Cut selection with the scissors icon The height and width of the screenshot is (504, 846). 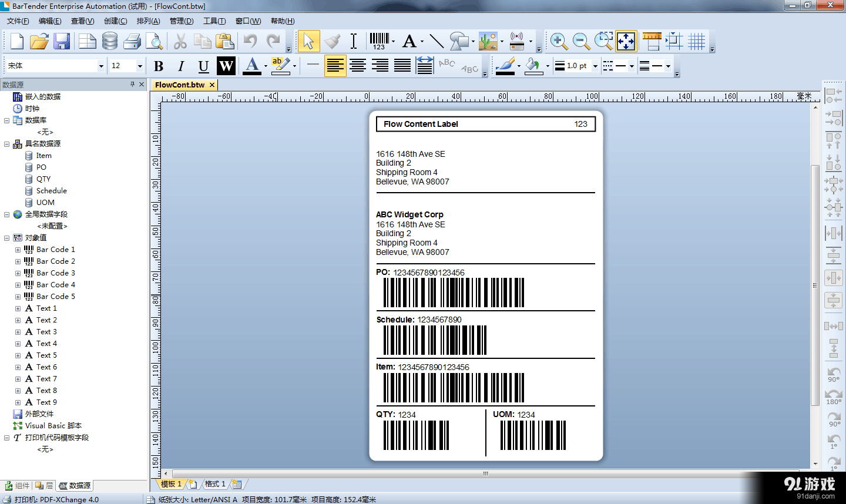coord(180,41)
